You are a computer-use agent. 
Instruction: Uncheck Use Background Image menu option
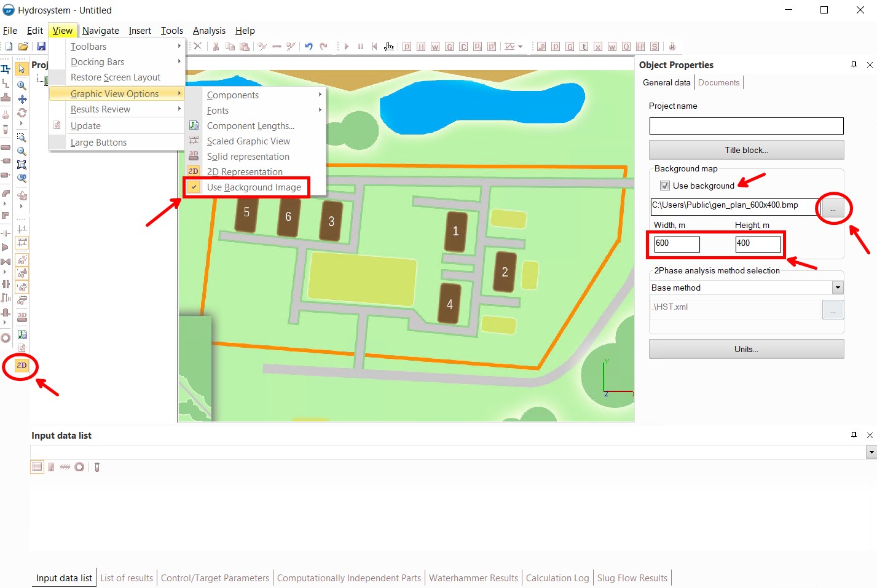pos(253,187)
